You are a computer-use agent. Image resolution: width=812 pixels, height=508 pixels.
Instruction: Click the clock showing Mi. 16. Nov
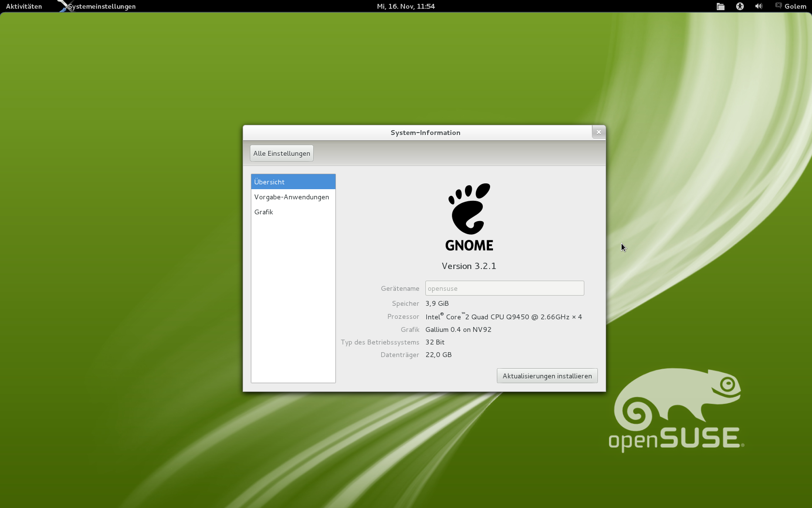(x=406, y=6)
